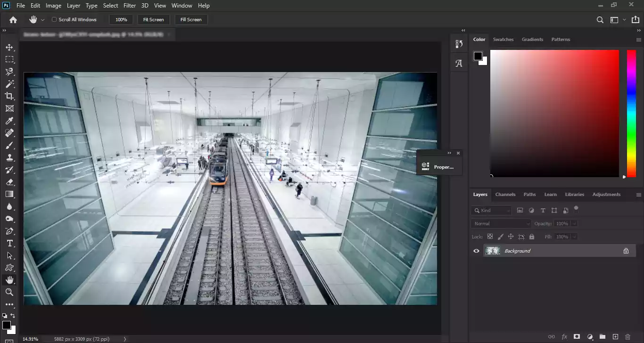Screen dimensions: 644x343
Task: Click the 100% zoom button
Action: pyautogui.click(x=121, y=20)
